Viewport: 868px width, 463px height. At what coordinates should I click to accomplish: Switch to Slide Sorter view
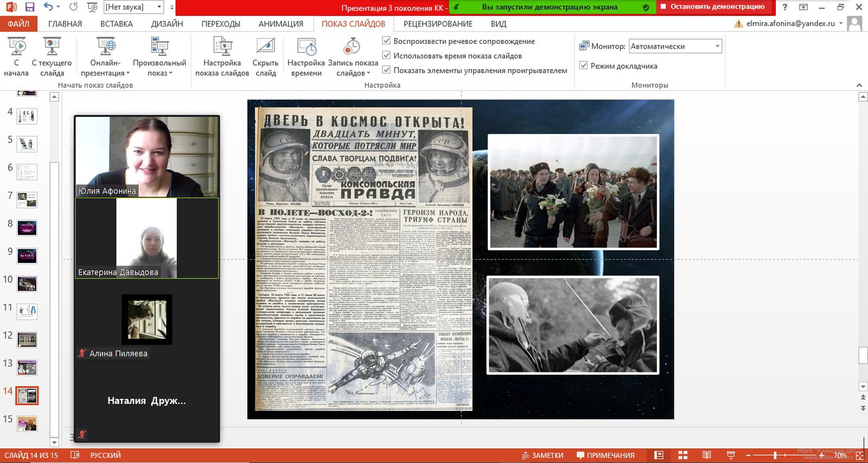(x=683, y=455)
